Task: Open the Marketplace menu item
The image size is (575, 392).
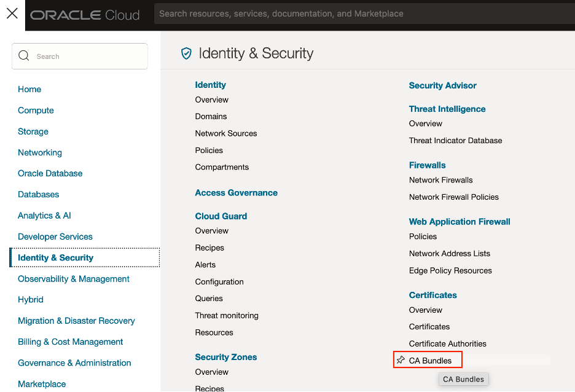Action: tap(42, 384)
